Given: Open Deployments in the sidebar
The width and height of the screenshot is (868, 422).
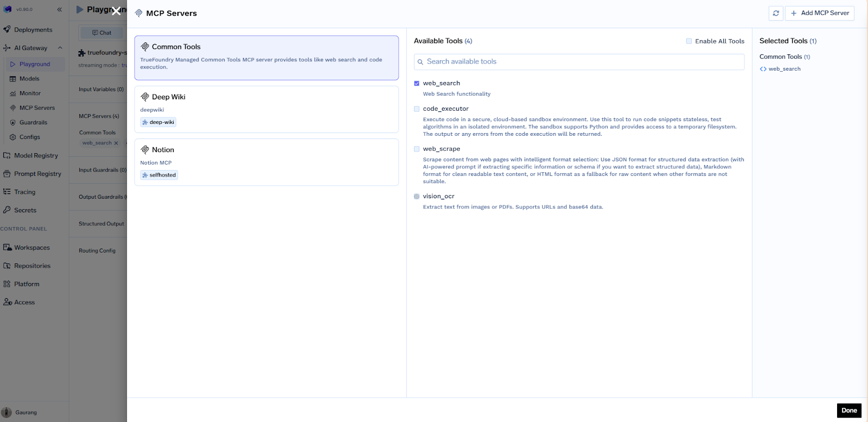Looking at the screenshot, I should click(33, 30).
